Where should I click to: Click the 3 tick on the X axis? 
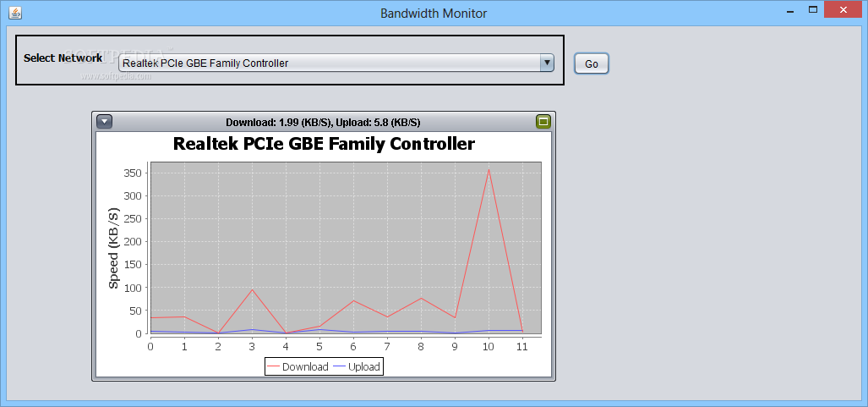tap(252, 347)
